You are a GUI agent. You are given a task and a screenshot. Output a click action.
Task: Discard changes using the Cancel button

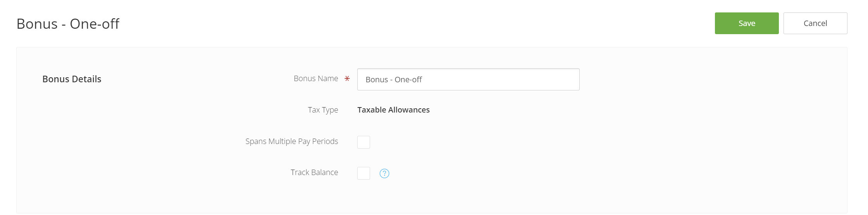[815, 23]
